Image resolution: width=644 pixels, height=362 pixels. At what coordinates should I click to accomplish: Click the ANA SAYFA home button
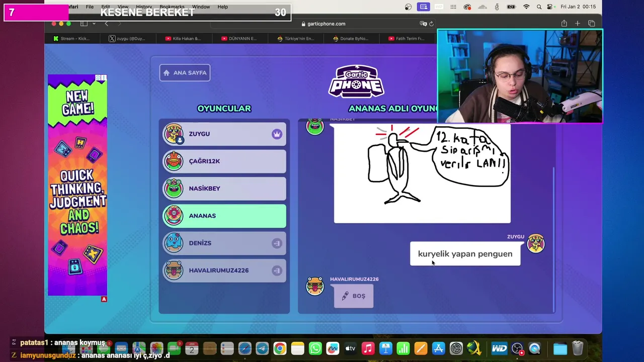point(185,72)
